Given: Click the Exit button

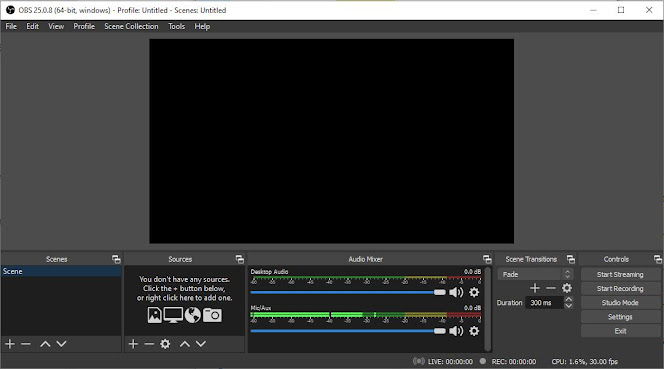Looking at the screenshot, I should coord(620,331).
